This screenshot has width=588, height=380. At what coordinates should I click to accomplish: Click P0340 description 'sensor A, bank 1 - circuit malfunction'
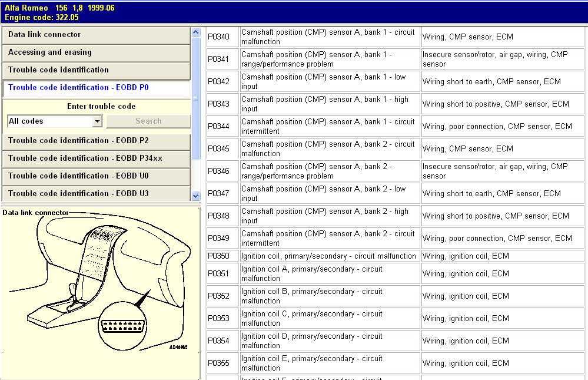point(330,37)
